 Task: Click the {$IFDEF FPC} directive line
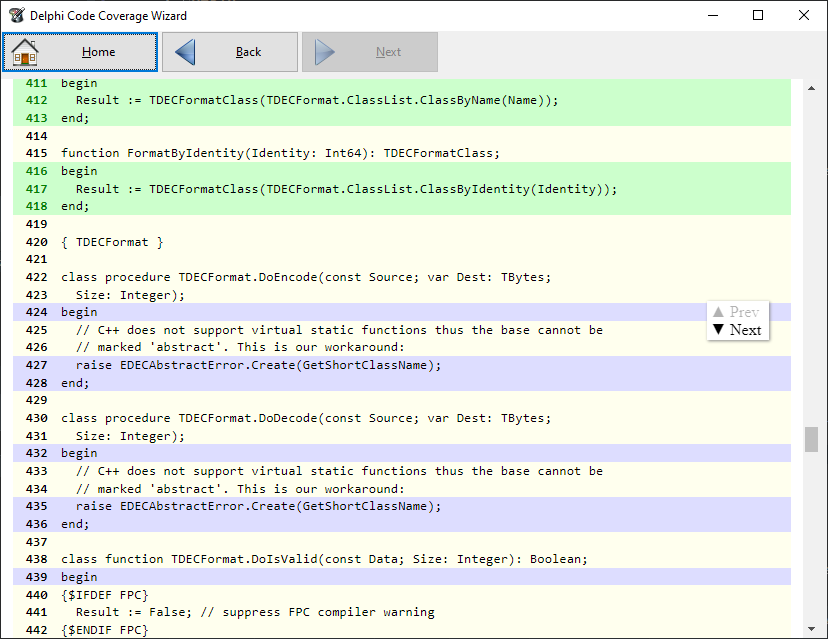click(105, 594)
